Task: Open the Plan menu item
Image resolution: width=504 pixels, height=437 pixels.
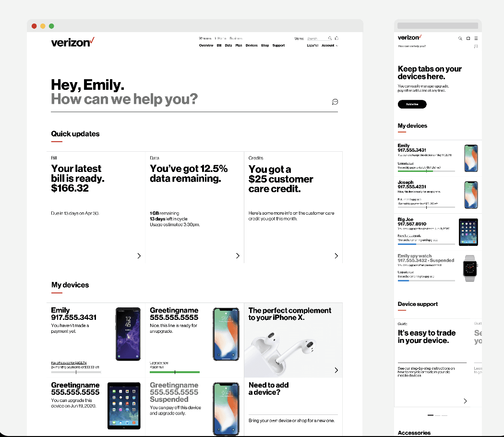Action: (239, 46)
